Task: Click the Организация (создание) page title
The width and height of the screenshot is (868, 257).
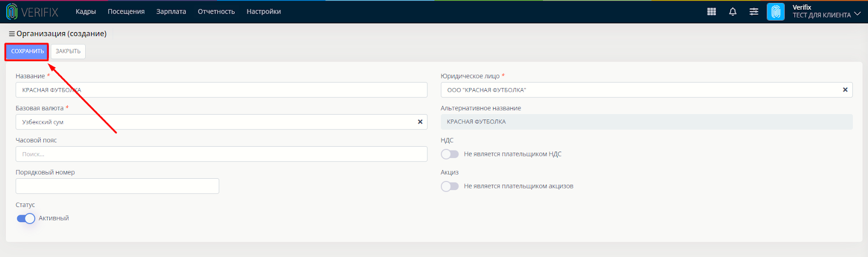Action: pyautogui.click(x=61, y=34)
